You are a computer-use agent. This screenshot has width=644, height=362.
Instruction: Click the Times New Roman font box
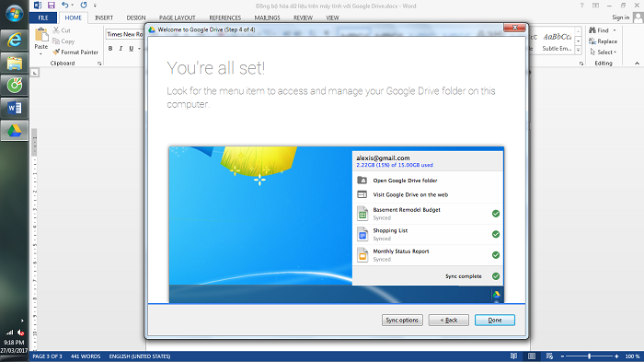click(x=124, y=34)
